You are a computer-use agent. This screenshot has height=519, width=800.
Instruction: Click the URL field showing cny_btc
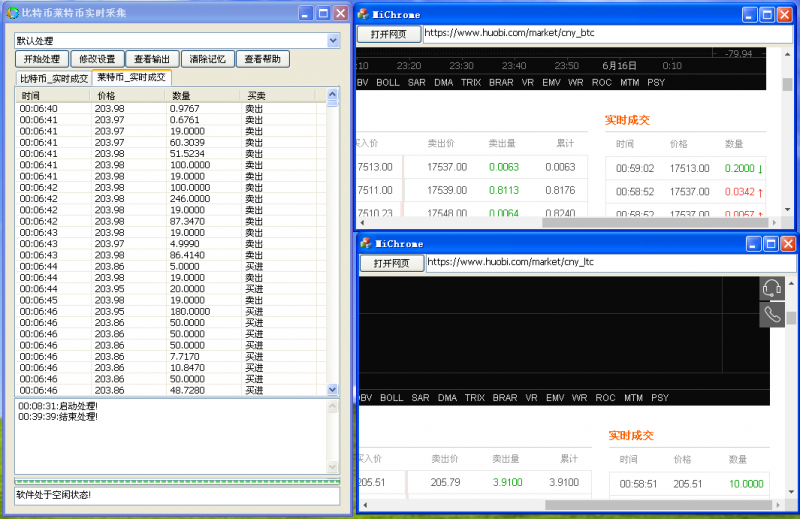point(607,33)
